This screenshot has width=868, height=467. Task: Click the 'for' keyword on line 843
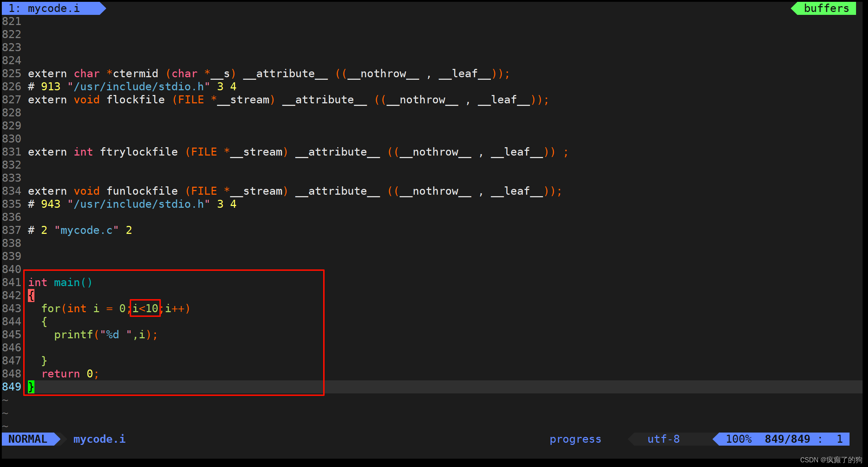(51, 309)
